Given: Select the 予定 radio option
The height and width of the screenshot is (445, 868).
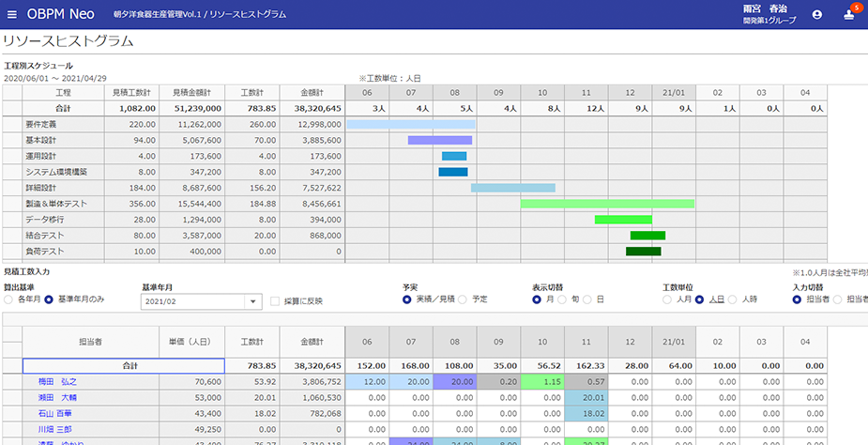Looking at the screenshot, I should pyautogui.click(x=464, y=299).
